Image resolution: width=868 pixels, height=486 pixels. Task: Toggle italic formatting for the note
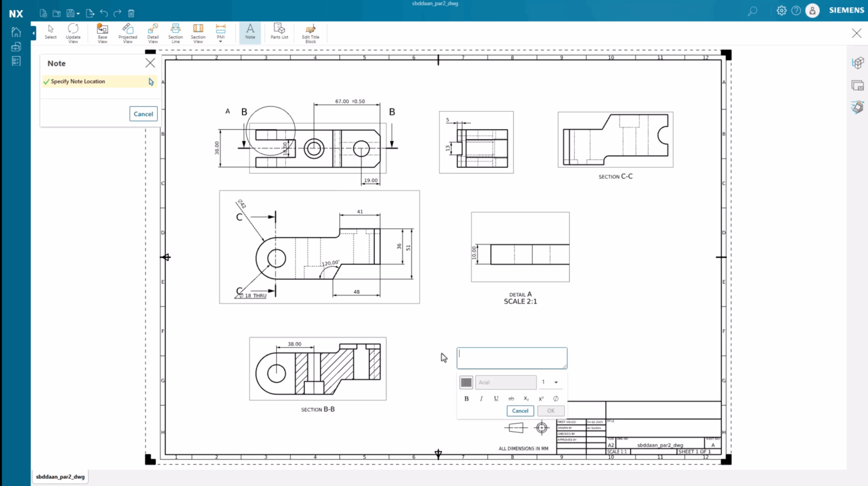point(481,398)
